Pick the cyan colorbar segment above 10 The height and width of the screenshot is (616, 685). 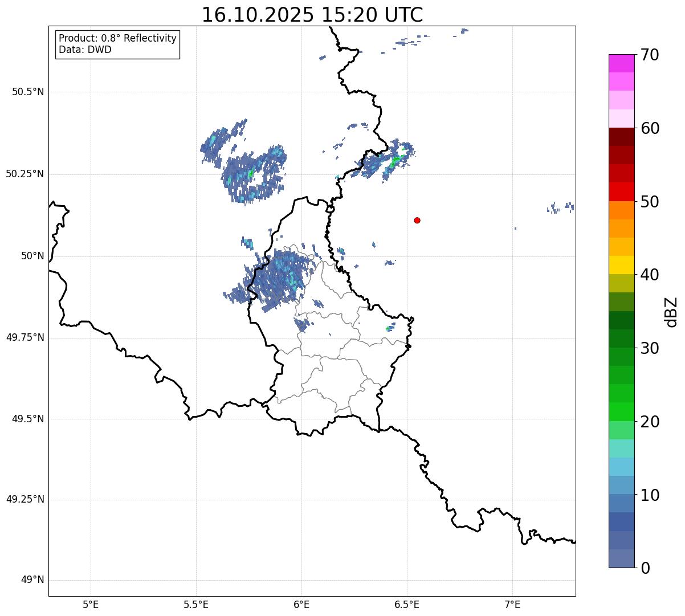[x=621, y=467]
